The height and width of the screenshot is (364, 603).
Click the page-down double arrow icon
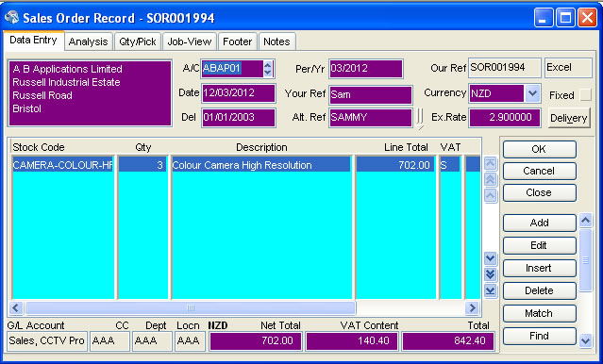tap(490, 274)
